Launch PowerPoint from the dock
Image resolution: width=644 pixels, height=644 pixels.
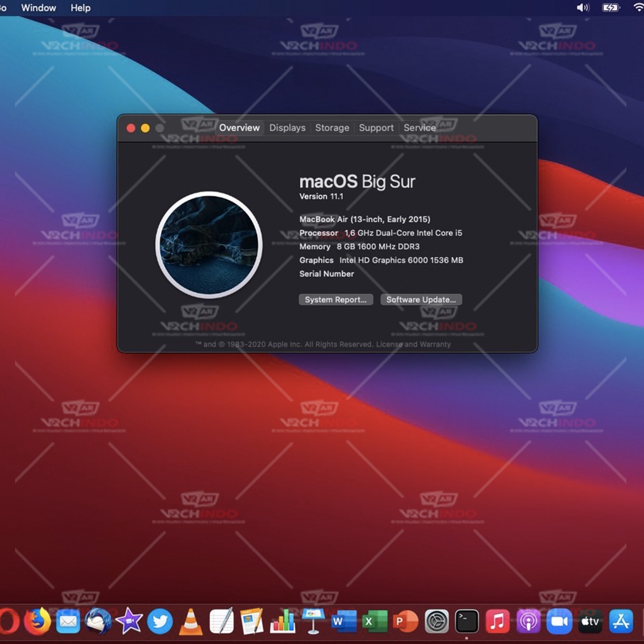406,621
